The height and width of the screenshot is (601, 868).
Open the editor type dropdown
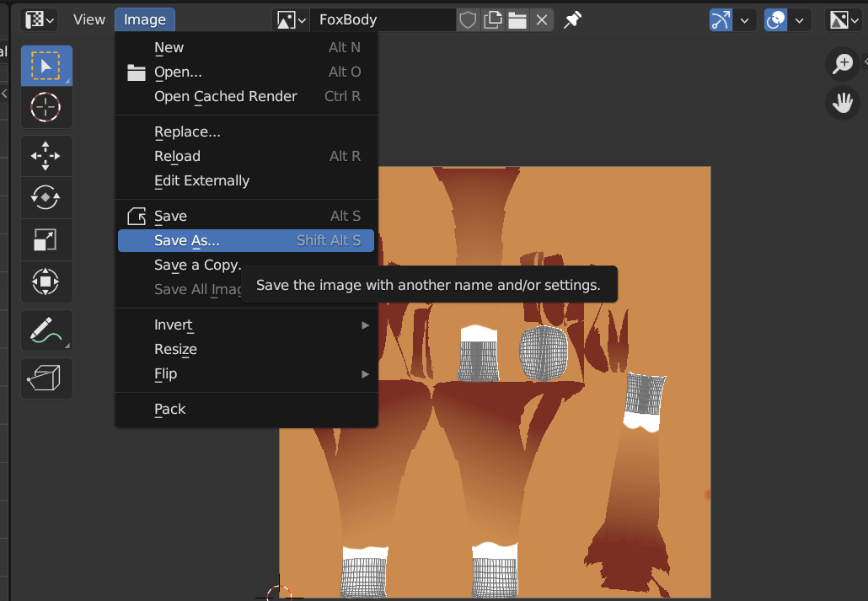tap(40, 20)
